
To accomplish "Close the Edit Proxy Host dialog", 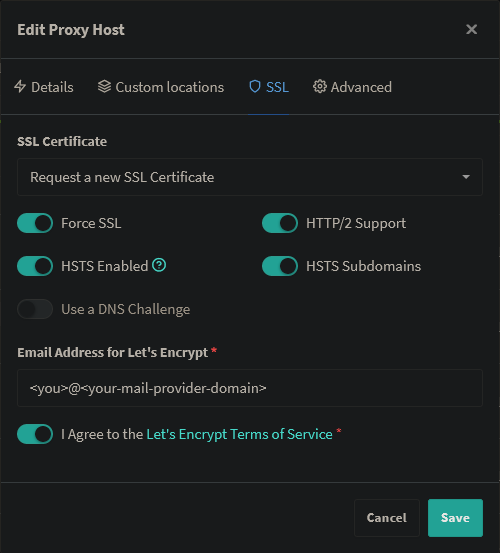I will point(471,29).
